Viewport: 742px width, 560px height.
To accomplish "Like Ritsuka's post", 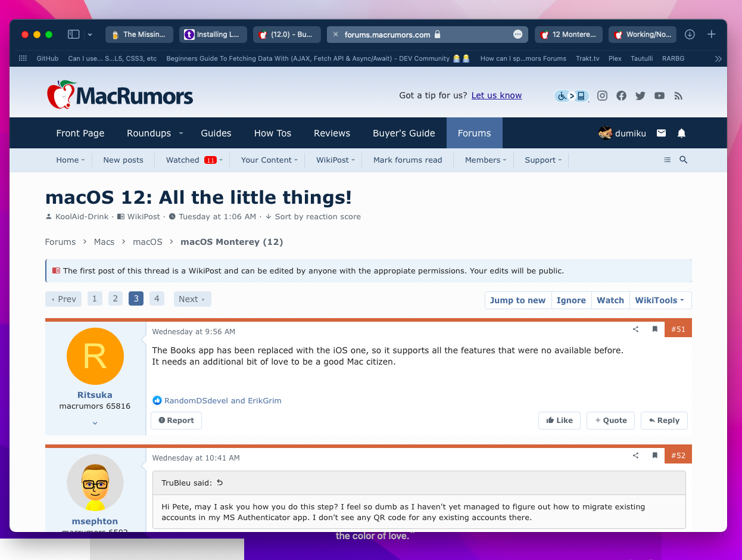I will tap(560, 421).
